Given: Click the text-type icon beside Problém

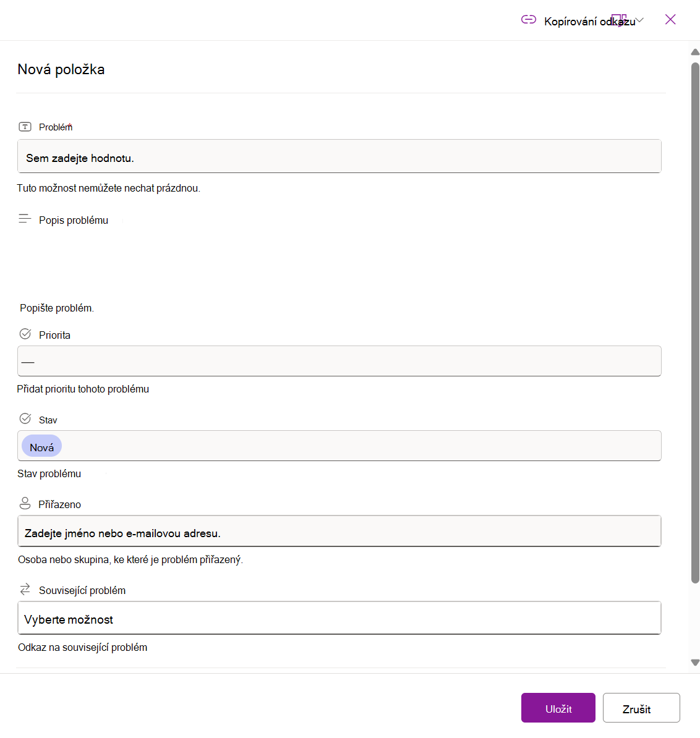Looking at the screenshot, I should tap(25, 127).
